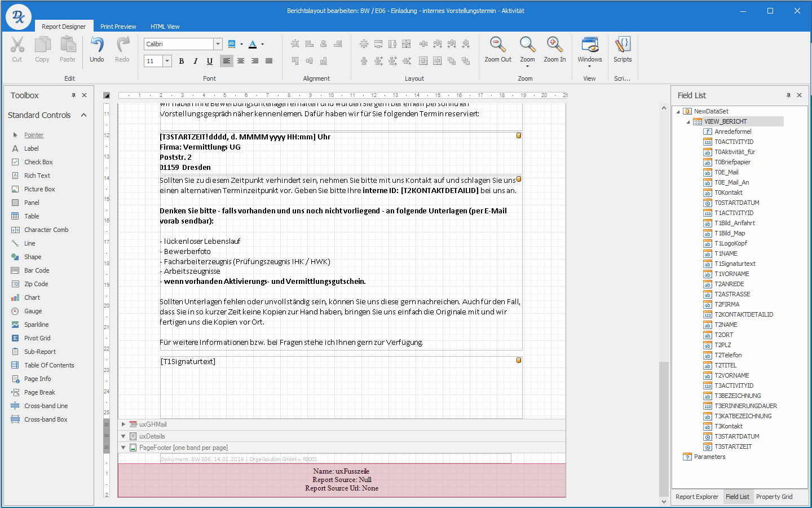Screen dimensions: 812x508
Task: Choose the Shape control
Action: pyautogui.click(x=33, y=257)
